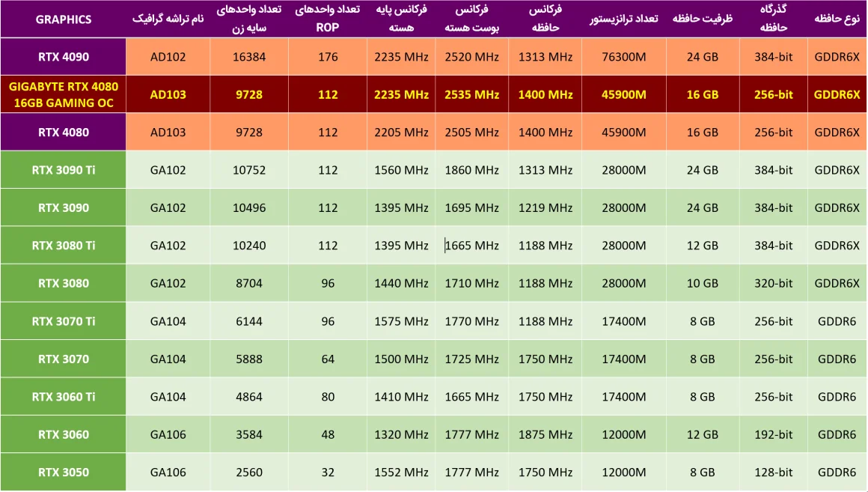Select the 10496 shader count cell
This screenshot has width=868, height=492.
pyautogui.click(x=249, y=207)
